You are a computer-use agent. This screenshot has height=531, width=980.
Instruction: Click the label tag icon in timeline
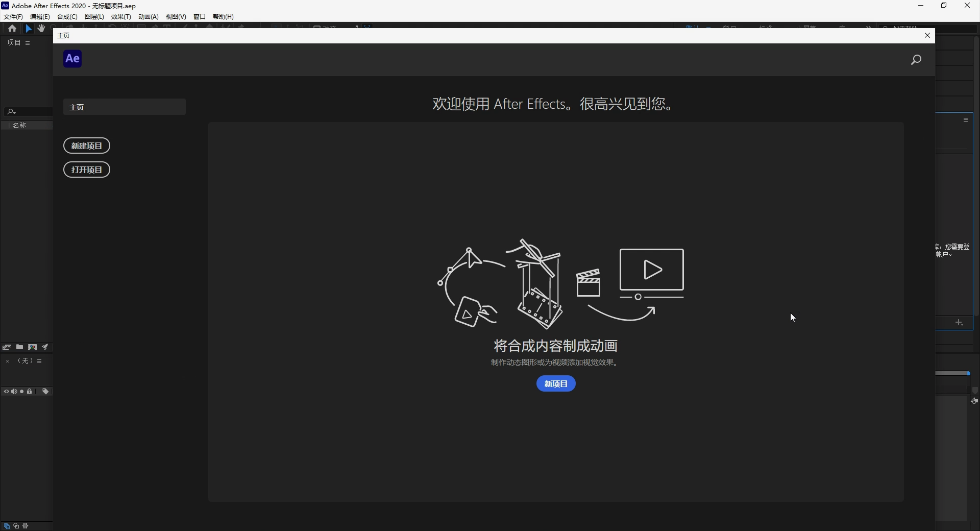(x=45, y=392)
